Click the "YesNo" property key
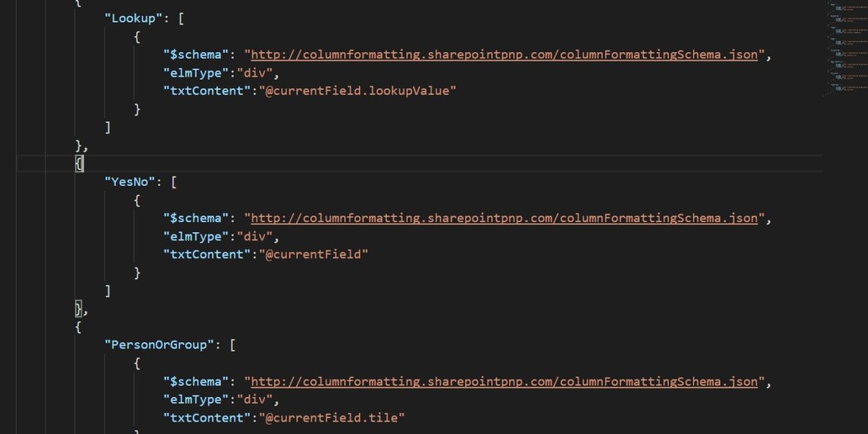The height and width of the screenshot is (434, 868). pos(130,182)
